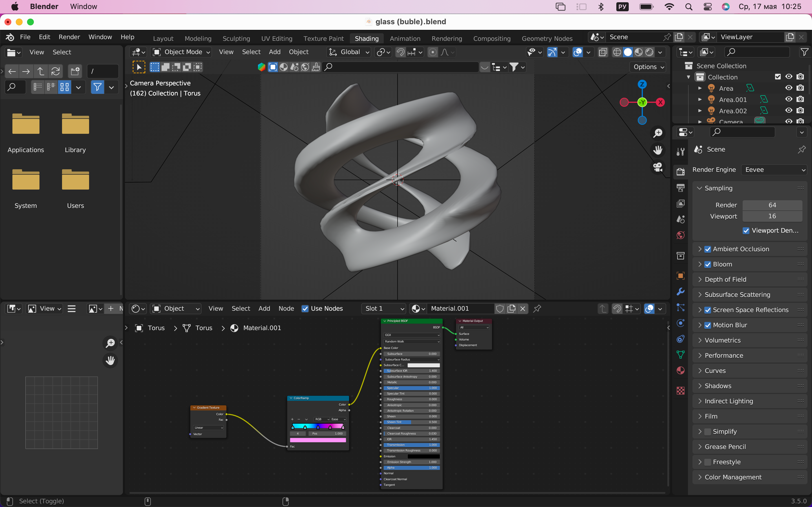Disable the Use Nodes checkbox
Screen dimensions: 812x507
coord(305,308)
